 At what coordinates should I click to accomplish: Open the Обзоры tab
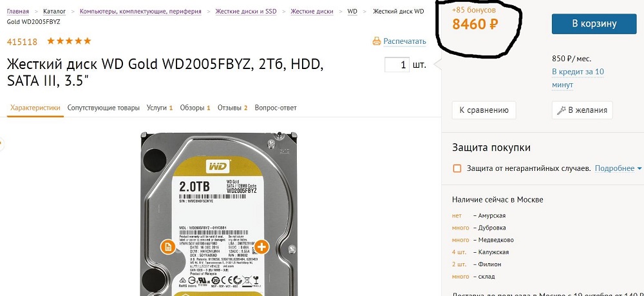coord(195,108)
